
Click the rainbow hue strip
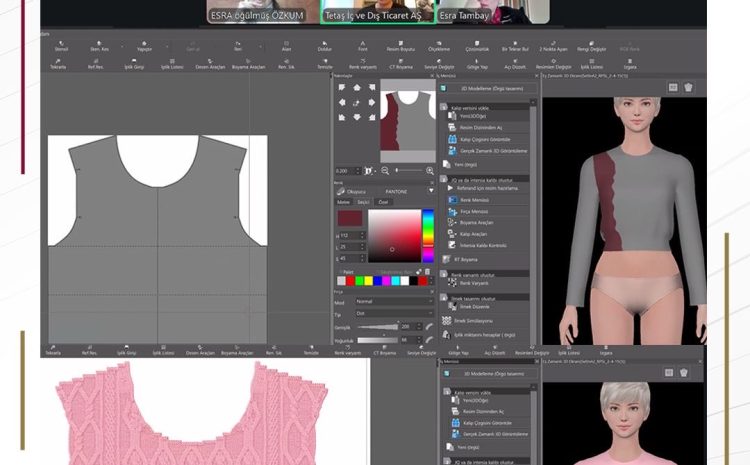[428, 226]
